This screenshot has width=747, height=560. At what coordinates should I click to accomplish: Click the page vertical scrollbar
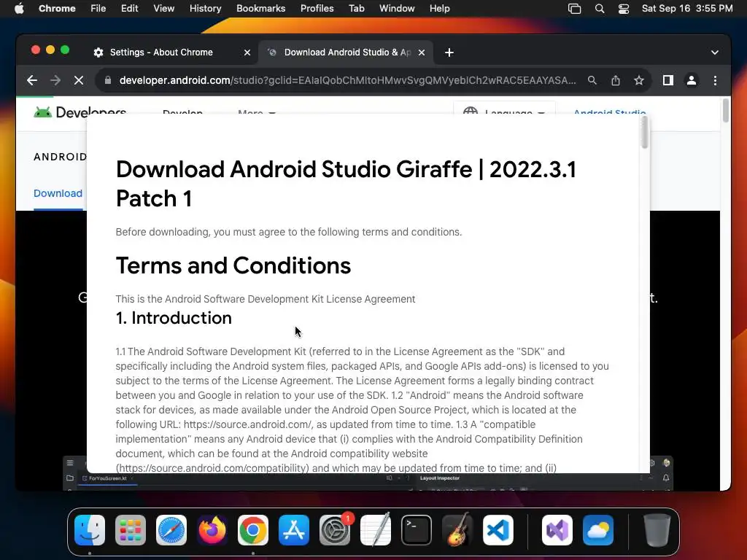726,111
